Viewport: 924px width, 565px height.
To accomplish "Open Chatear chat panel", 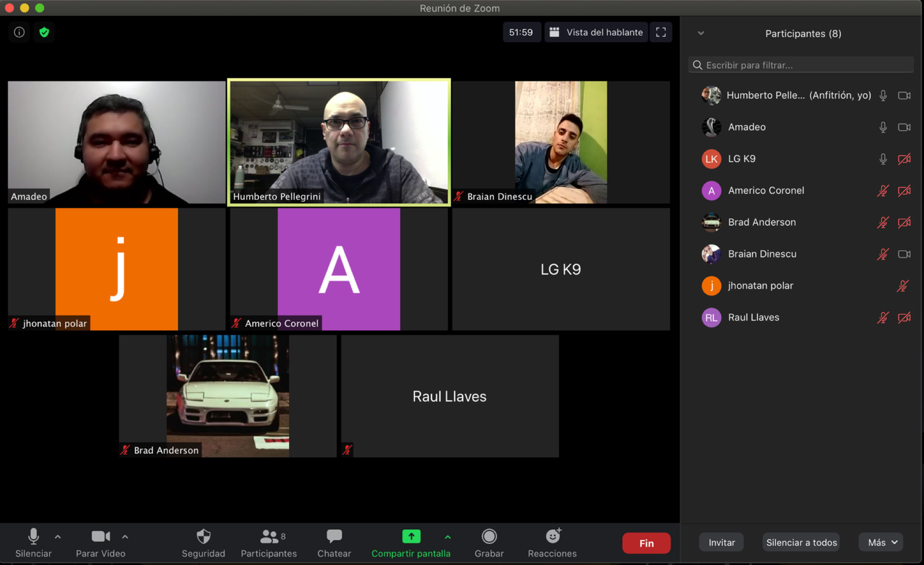I will point(334,542).
